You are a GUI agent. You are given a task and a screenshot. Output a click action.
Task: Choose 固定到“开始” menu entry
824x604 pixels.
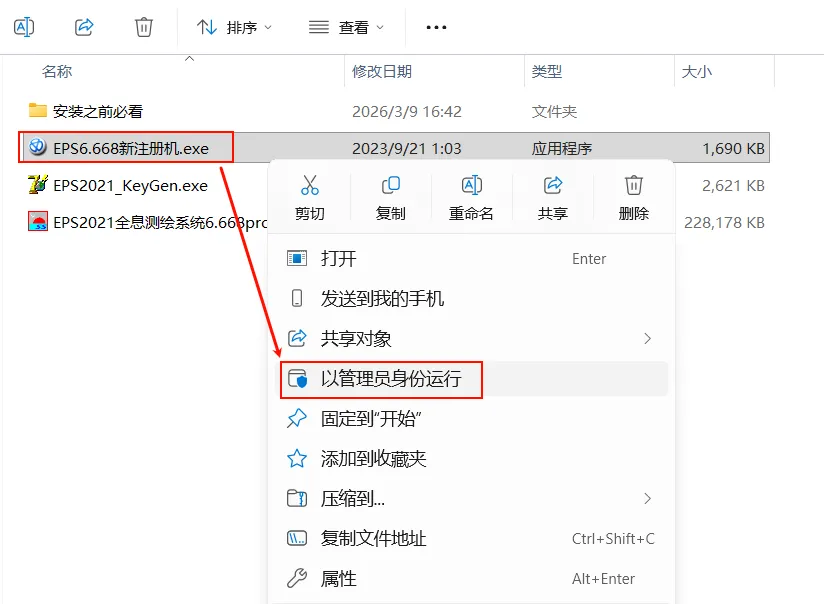473,419
